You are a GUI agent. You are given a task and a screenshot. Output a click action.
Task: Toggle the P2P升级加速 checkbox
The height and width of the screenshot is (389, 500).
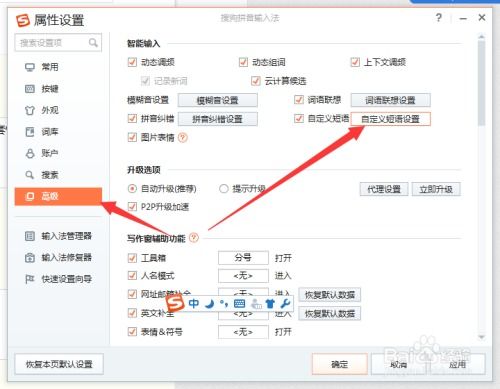tap(132, 207)
